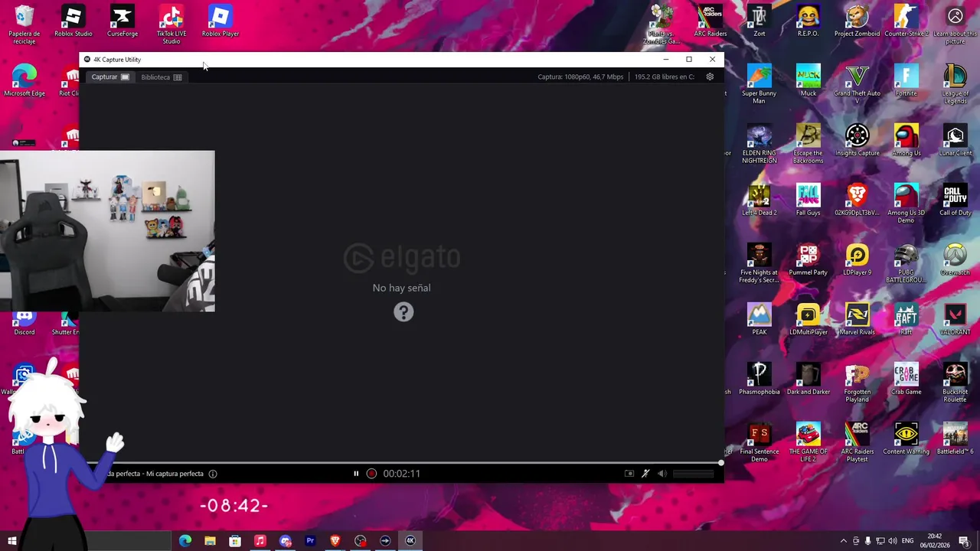Open File Explorer from the taskbar

click(210, 541)
